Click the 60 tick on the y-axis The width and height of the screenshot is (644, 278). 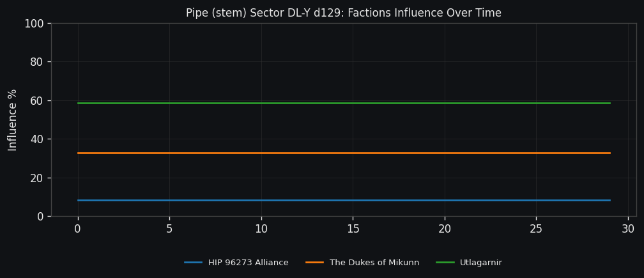(x=36, y=101)
